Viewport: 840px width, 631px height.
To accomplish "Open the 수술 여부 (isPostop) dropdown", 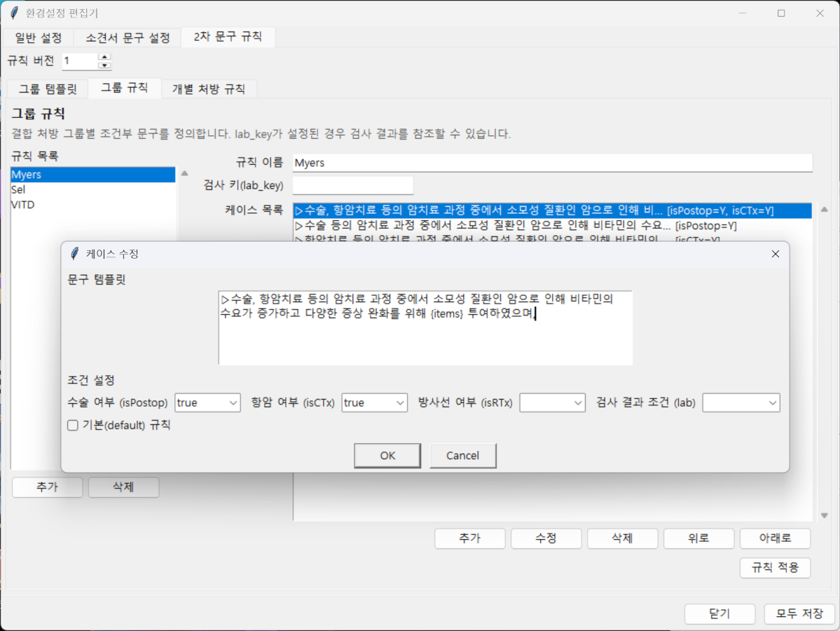I will point(207,402).
